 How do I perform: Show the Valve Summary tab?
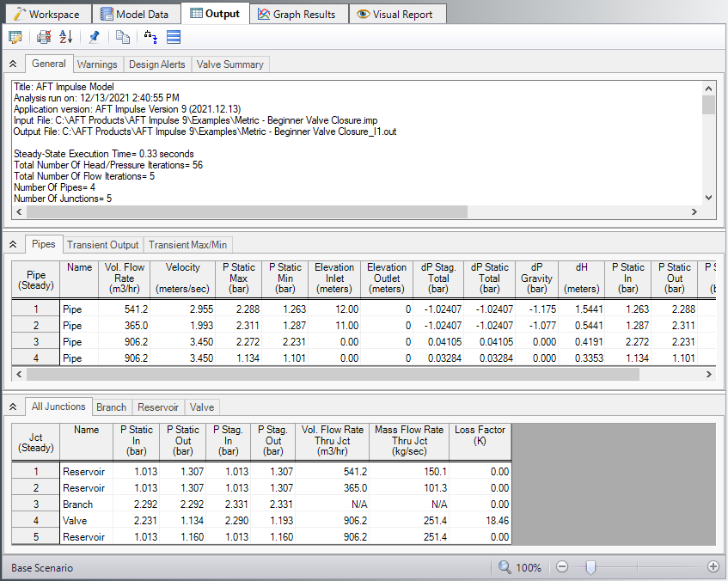[230, 64]
